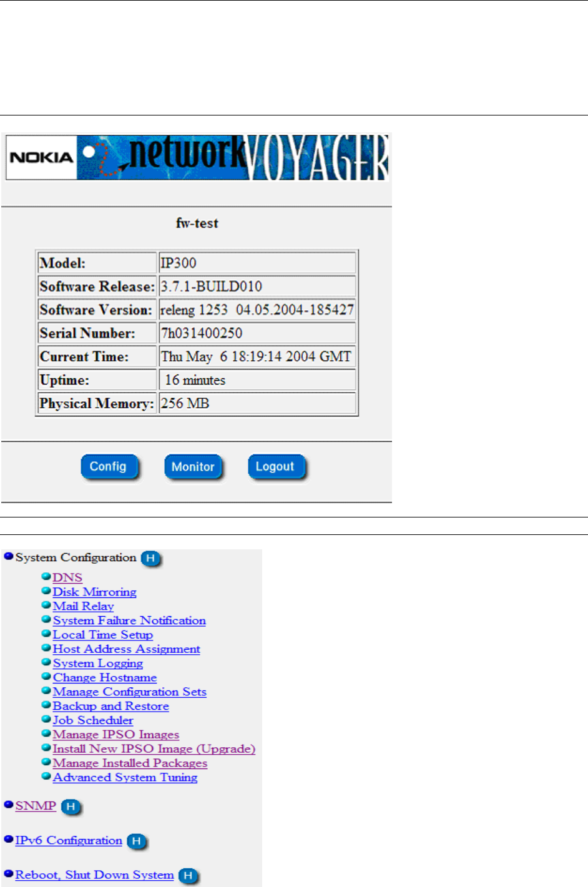Open Manage Configuration Sets

[129, 692]
